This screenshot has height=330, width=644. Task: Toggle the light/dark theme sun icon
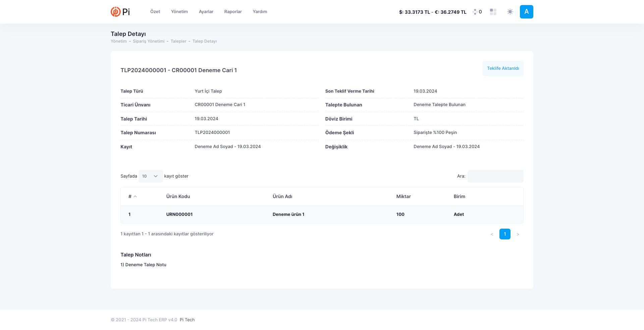coord(510,12)
